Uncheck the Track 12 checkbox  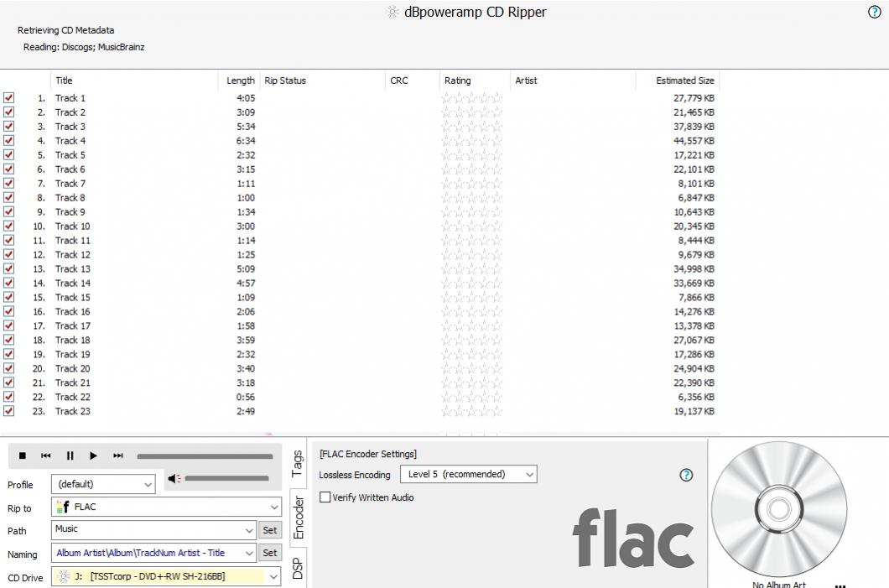[x=9, y=254]
